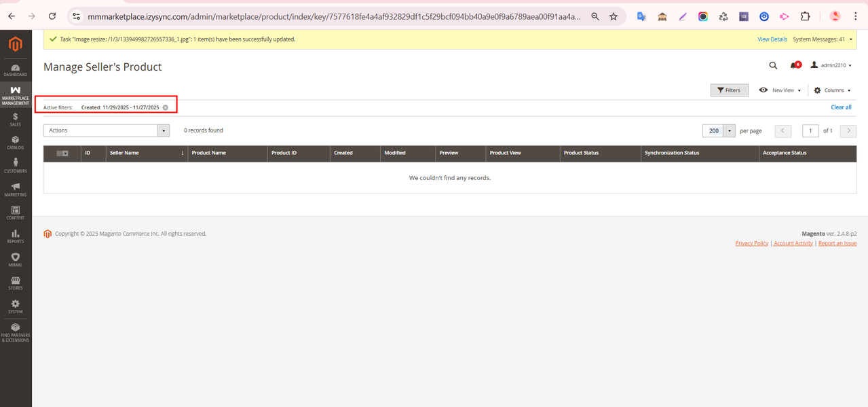
Task: Change the per page count dropdown
Action: click(x=729, y=130)
